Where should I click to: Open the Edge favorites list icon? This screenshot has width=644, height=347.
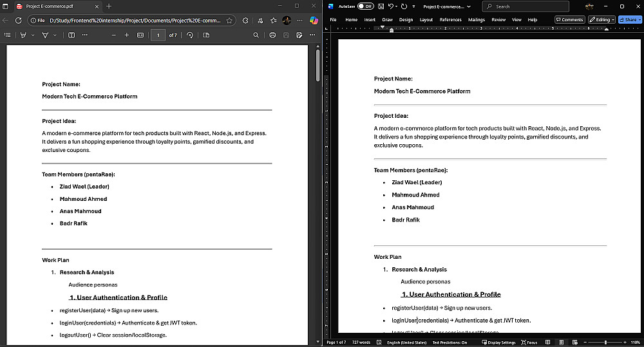pyautogui.click(x=273, y=20)
